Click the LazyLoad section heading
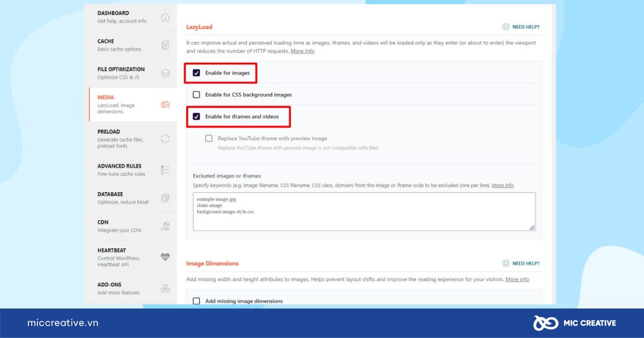 200,27
